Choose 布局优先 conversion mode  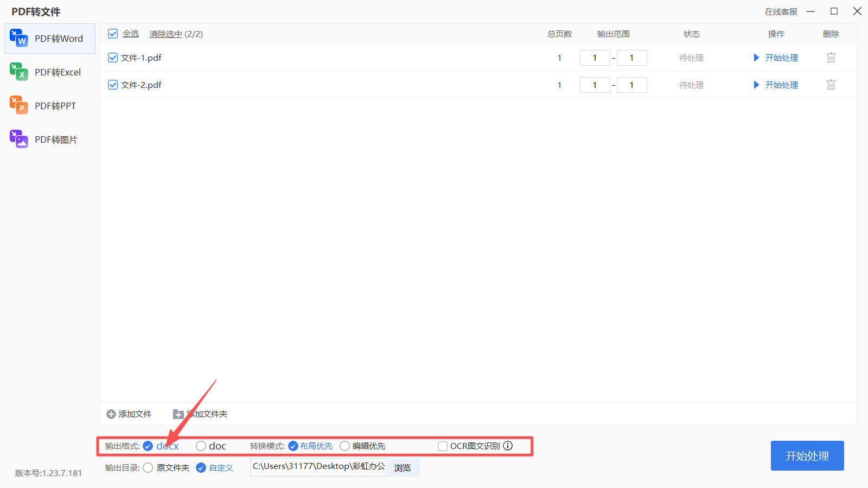tap(293, 446)
